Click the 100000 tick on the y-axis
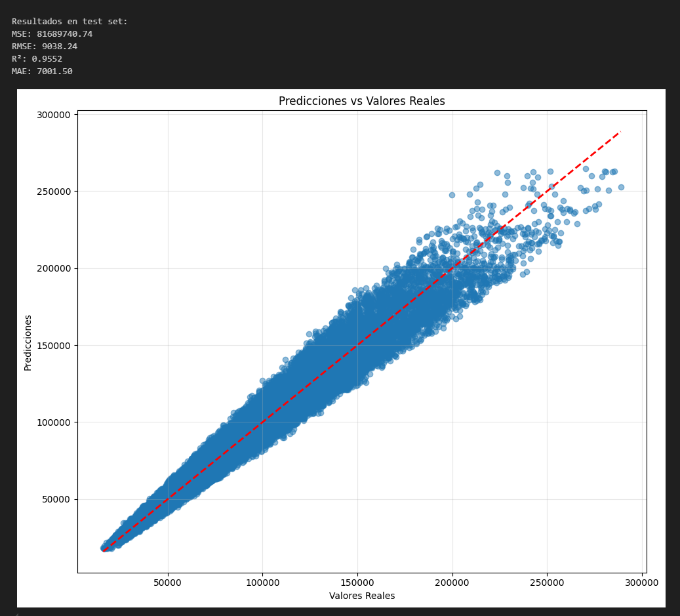This screenshot has height=616, width=680. pos(54,422)
